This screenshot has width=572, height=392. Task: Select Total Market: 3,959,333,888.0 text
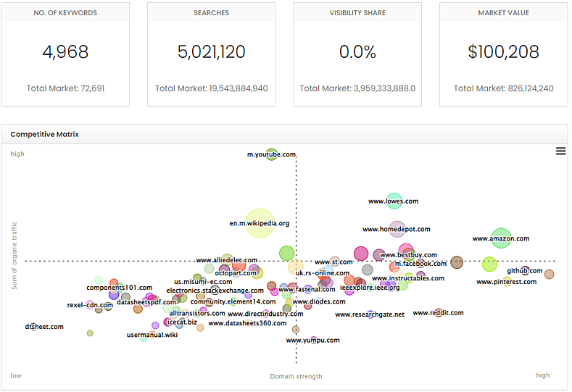(357, 88)
